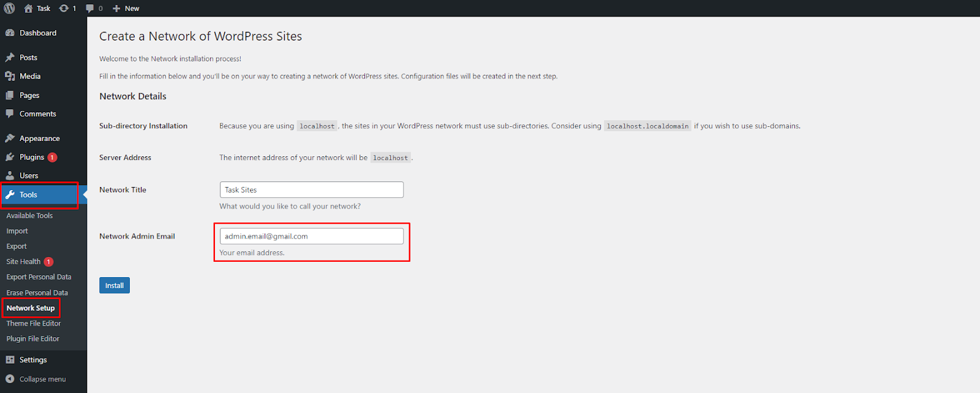Screen dimensions: 980x393
Task: Click the Users person icon
Action: point(10,175)
